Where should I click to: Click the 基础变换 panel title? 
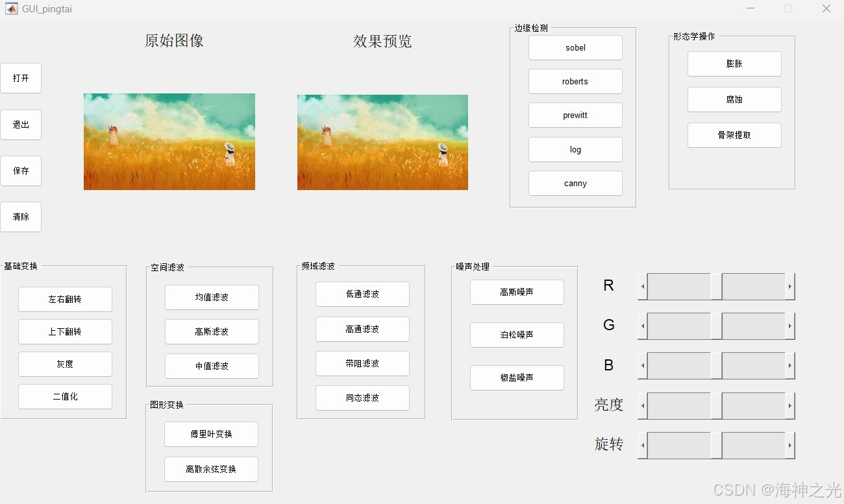point(21,266)
